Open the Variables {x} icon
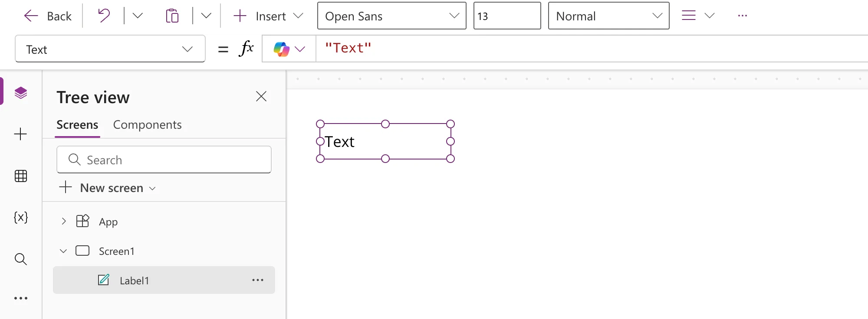 tap(21, 217)
